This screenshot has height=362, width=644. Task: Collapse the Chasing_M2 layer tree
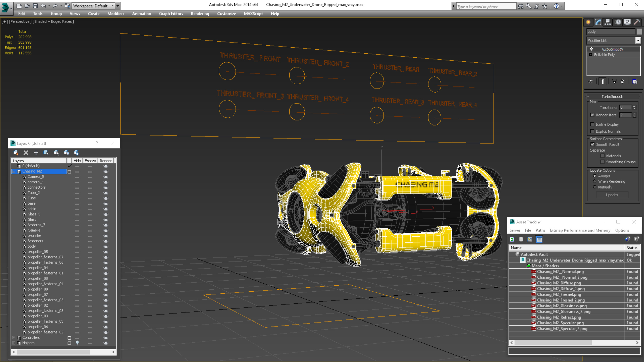tap(14, 171)
